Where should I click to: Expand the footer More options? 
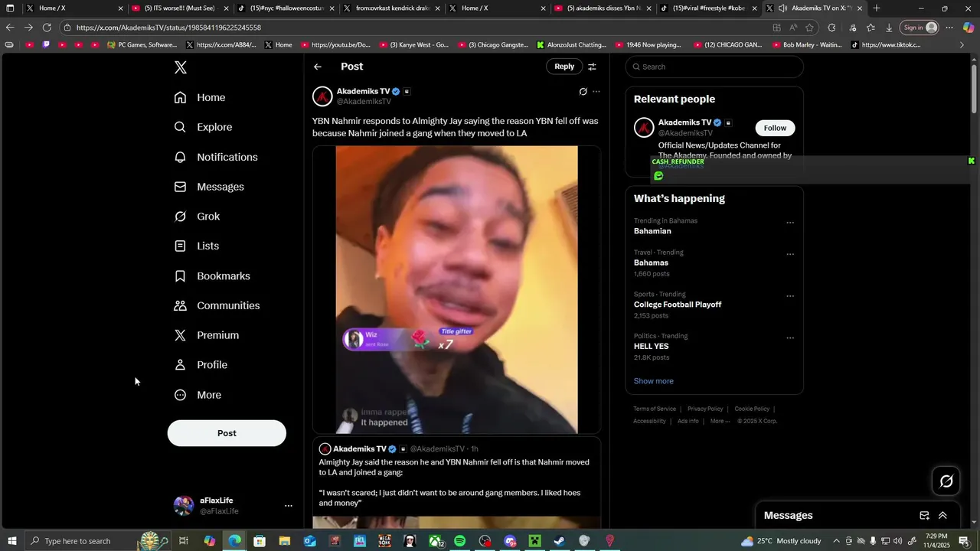coord(720,421)
